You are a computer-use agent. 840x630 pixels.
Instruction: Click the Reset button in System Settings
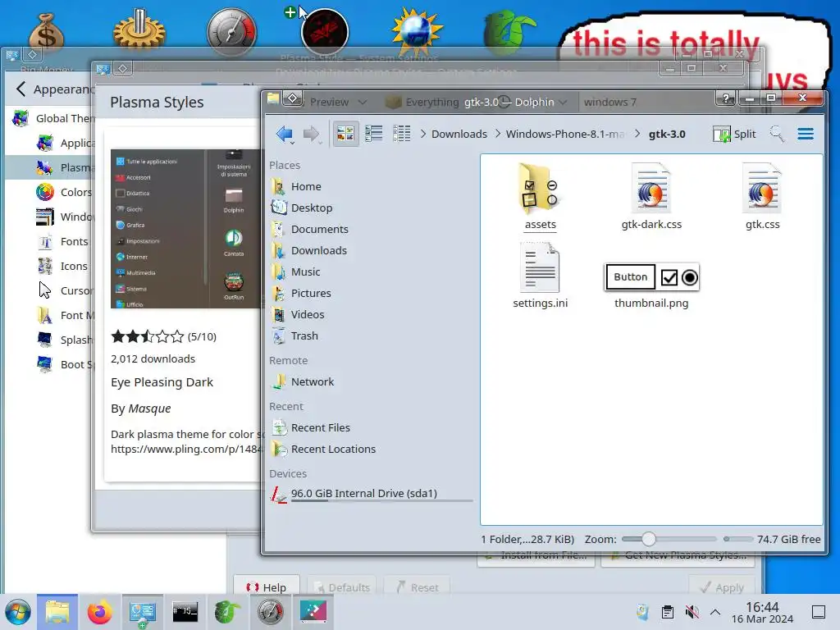tap(417, 587)
